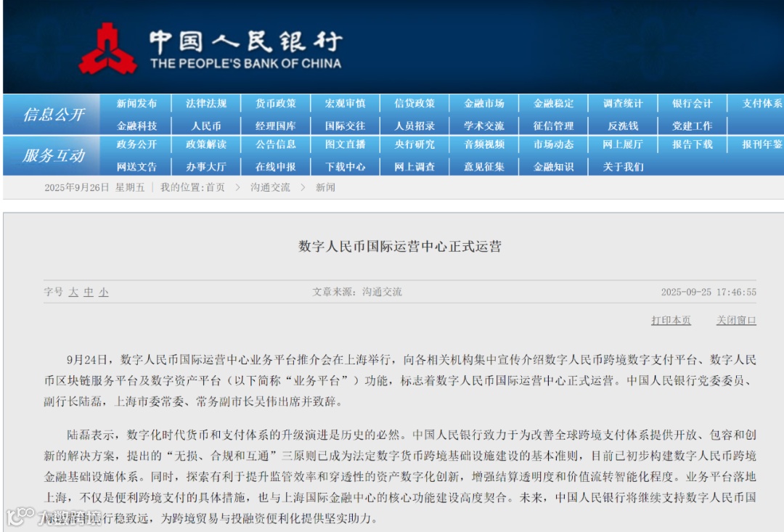Viewport: 784px width, 532px height.
Task: Open 市场动态 link
Action: click(553, 144)
